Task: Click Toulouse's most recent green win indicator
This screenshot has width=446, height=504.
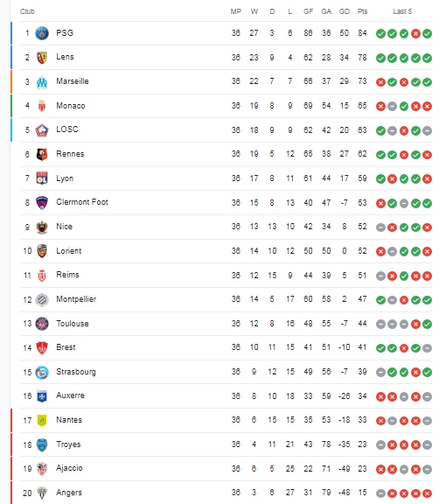Action: point(427,324)
